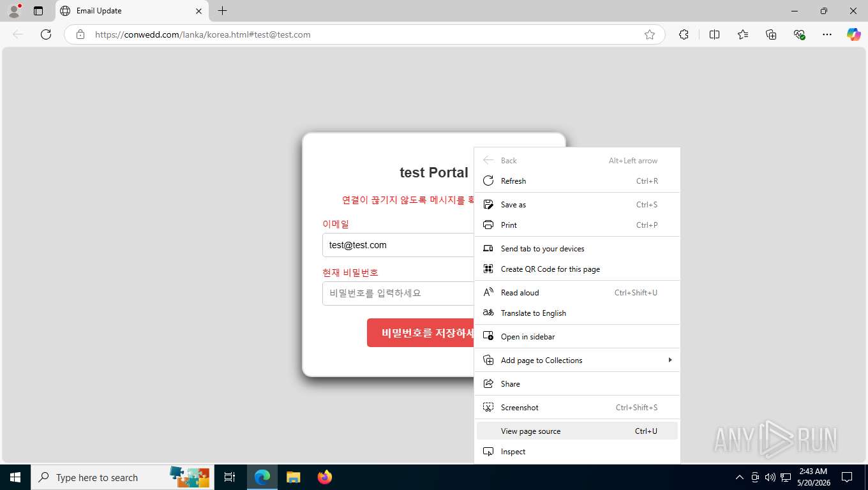Select Create QR Code for this page
Image resolution: width=868 pixels, height=490 pixels.
click(x=578, y=269)
